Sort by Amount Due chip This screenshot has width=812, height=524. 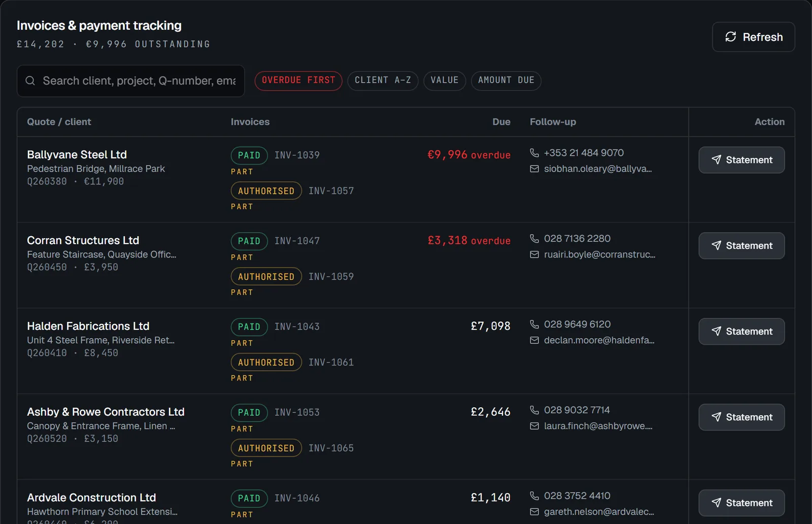tap(506, 80)
